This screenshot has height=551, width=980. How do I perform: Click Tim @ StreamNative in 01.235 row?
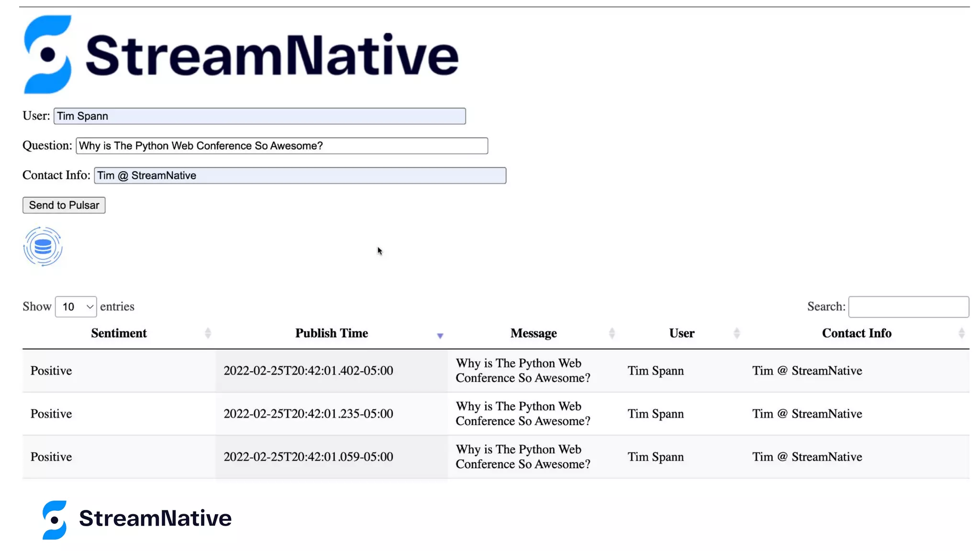[x=807, y=414]
